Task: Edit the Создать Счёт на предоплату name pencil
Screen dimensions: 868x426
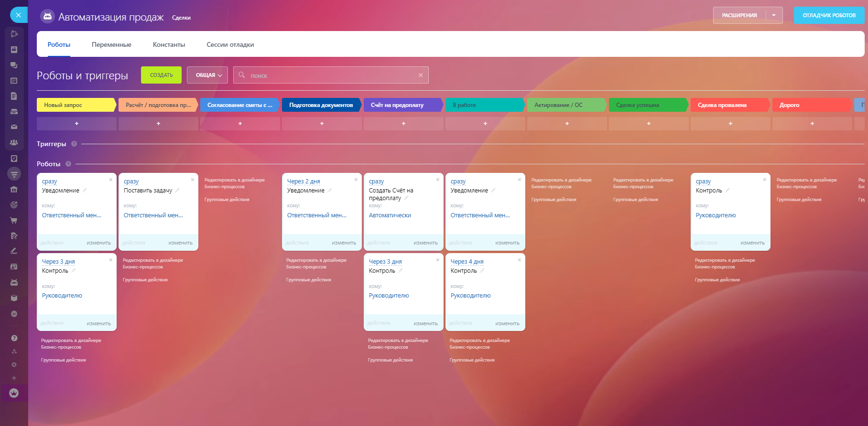Action: pos(406,198)
